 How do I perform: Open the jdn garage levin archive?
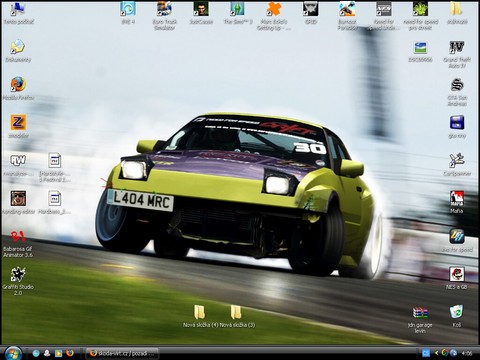click(420, 313)
